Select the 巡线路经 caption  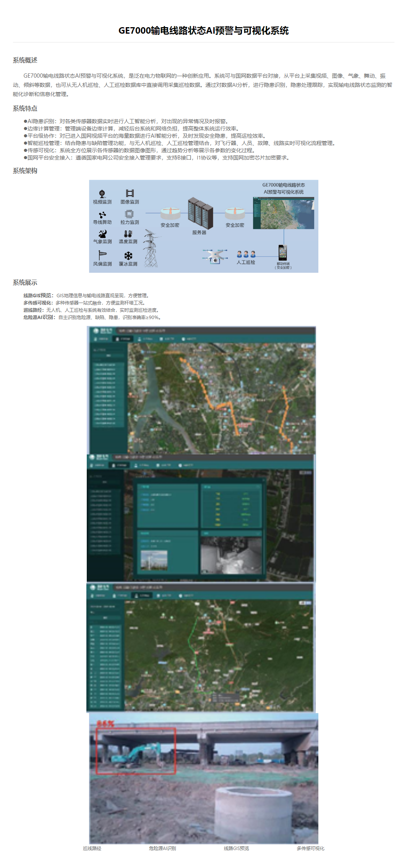pos(92,848)
